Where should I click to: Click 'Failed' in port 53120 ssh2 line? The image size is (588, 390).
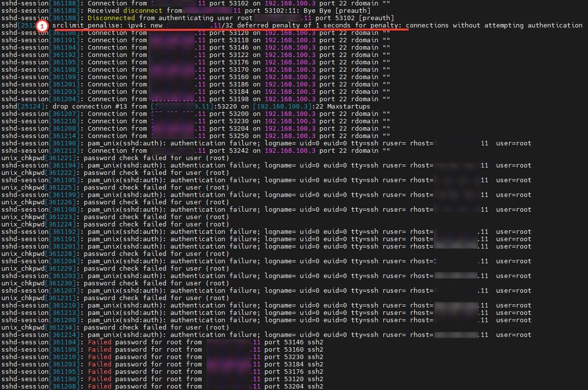(x=99, y=379)
